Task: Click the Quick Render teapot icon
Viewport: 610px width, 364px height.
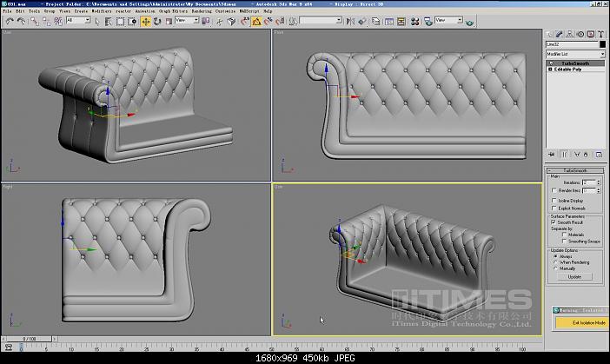Action: pyautogui.click(x=469, y=23)
